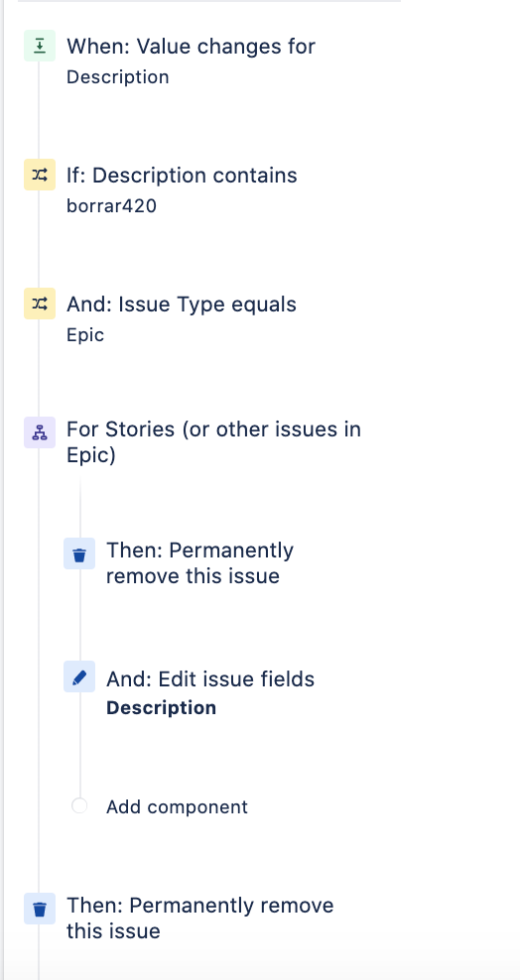Open the 'When: Value changes for' trigger
The image size is (520, 980).
coord(191,47)
